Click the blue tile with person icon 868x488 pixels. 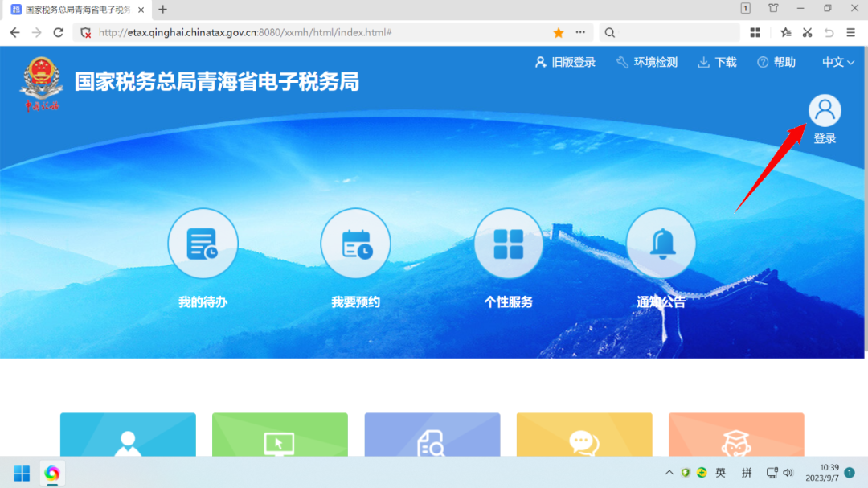coord(128,435)
